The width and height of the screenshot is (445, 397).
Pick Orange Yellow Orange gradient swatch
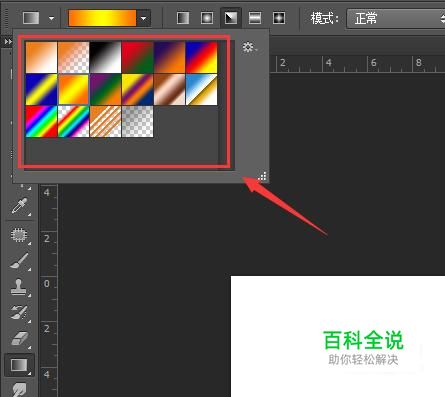[73, 89]
